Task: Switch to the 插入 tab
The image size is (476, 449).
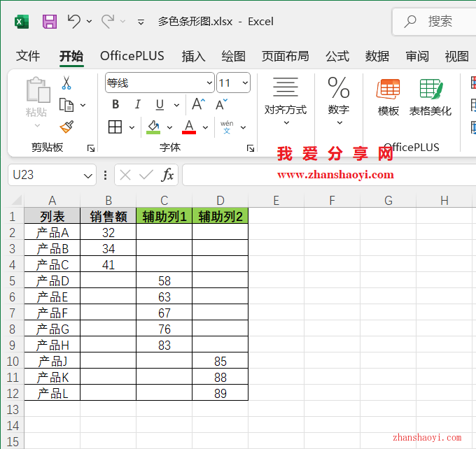Action: pos(193,57)
